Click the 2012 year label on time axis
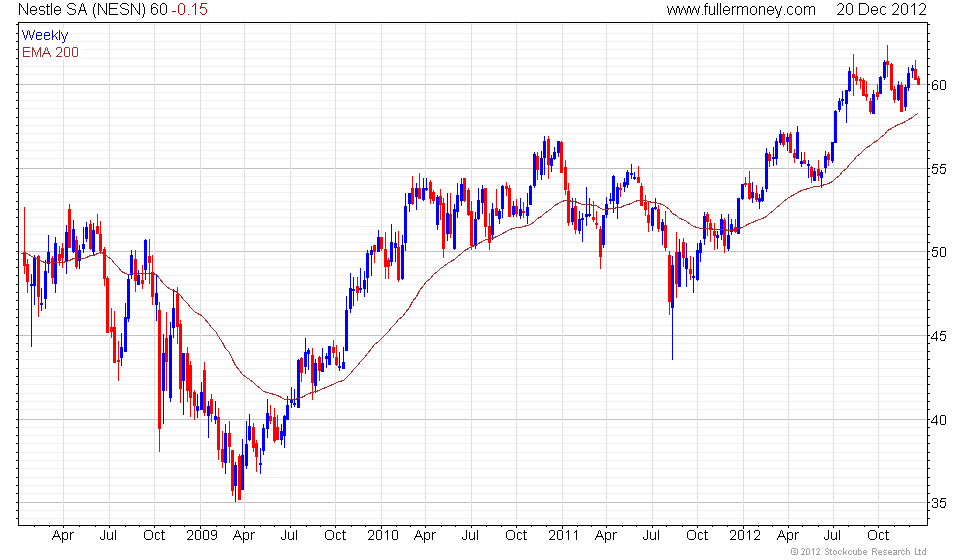The height and width of the screenshot is (560, 980). pyautogui.click(x=744, y=536)
